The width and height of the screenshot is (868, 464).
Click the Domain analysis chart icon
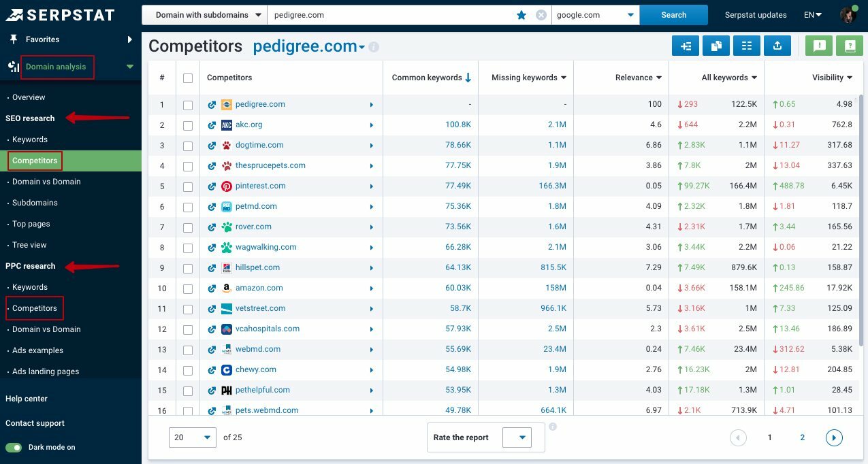pyautogui.click(x=14, y=67)
